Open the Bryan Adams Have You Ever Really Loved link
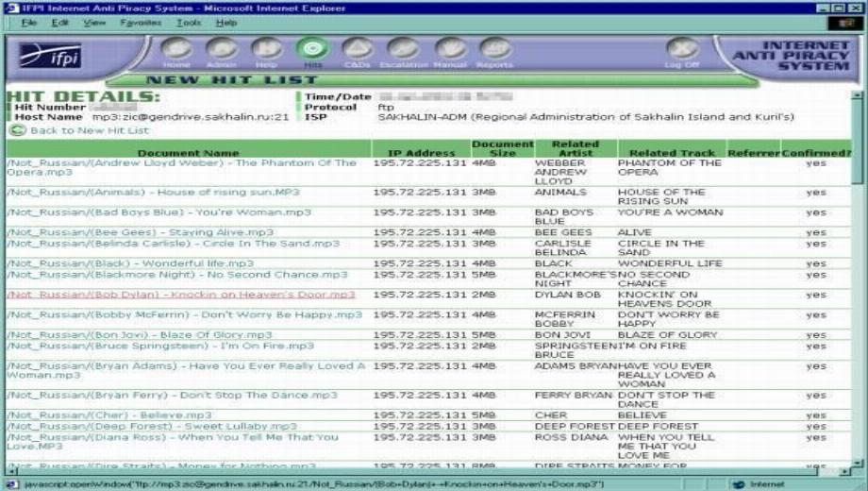This screenshot has height=491, width=868. coord(186,370)
